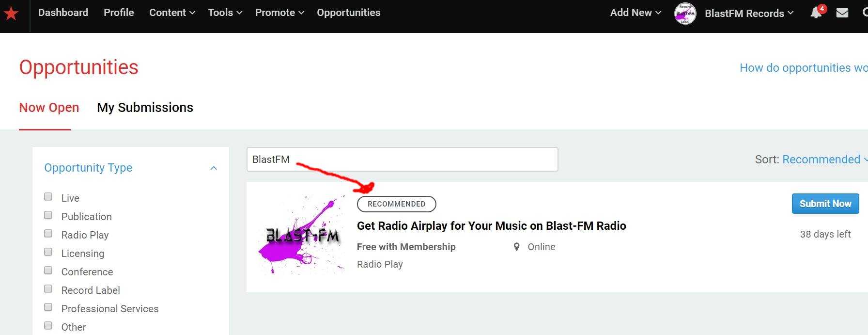Click the red star home logo

[x=11, y=13]
